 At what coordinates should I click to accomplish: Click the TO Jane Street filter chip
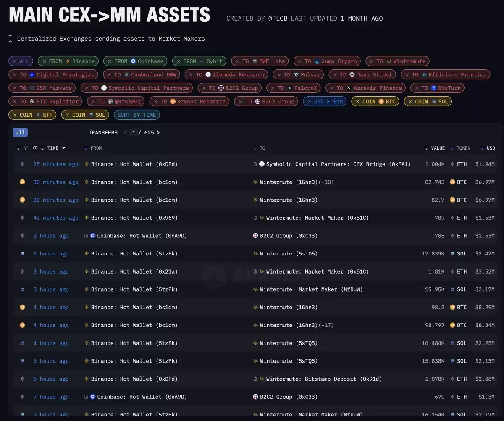coord(362,74)
